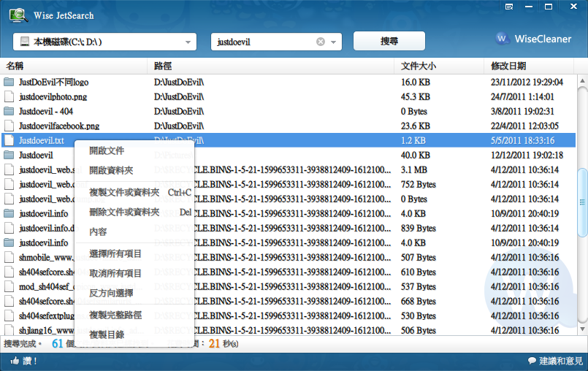This screenshot has height=371, width=588.
Task: Click the thumbs-up like icon
Action: point(15,361)
